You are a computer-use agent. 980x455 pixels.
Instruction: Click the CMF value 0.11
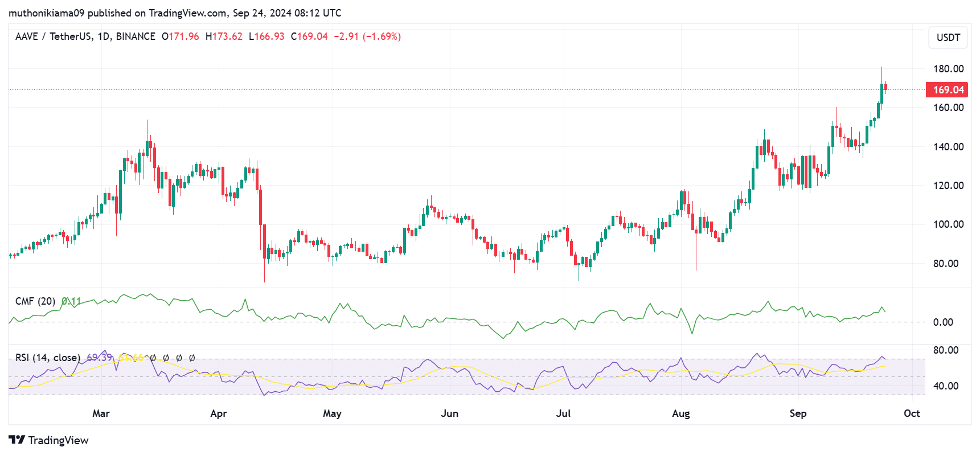click(71, 301)
